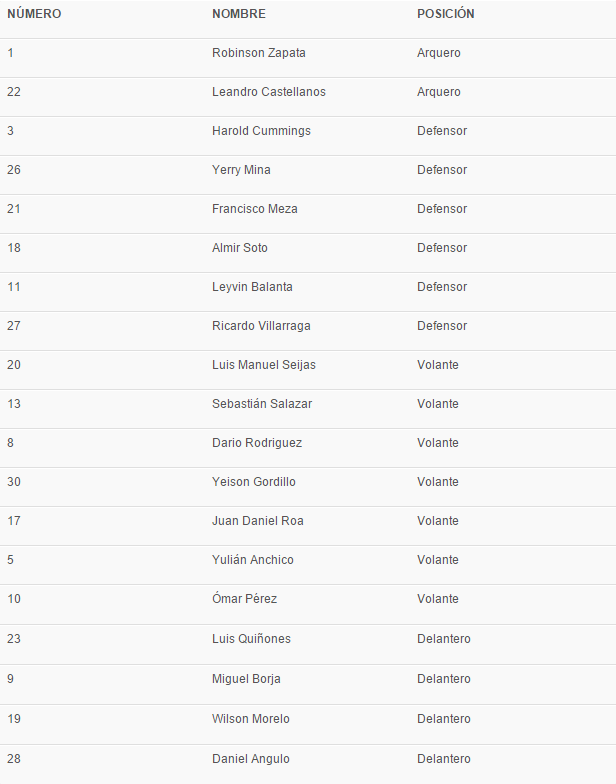Screen dimensions: 616x784
Task: Select the Dario Rodriguez name cell
Action: 257,443
